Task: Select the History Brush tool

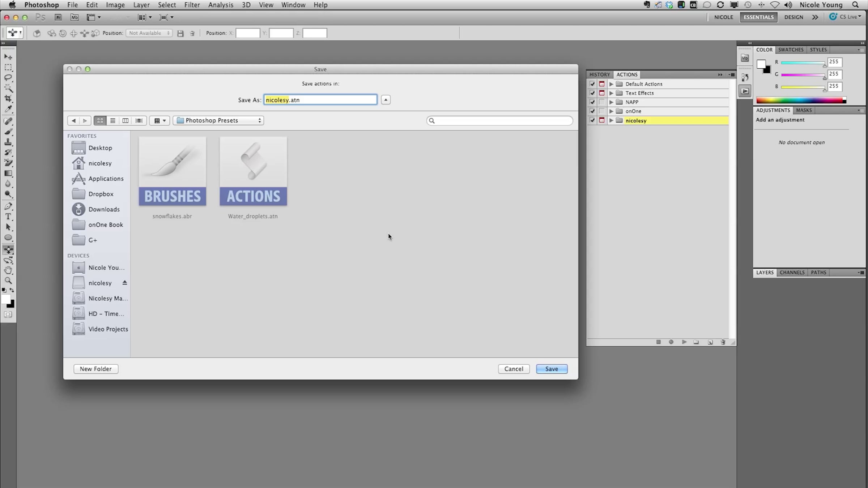Action: pyautogui.click(x=8, y=153)
